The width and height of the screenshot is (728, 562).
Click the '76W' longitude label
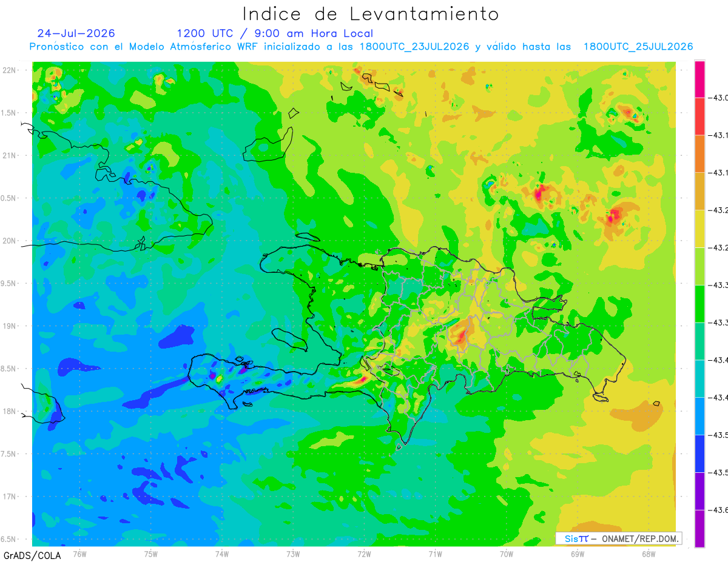pyautogui.click(x=79, y=554)
